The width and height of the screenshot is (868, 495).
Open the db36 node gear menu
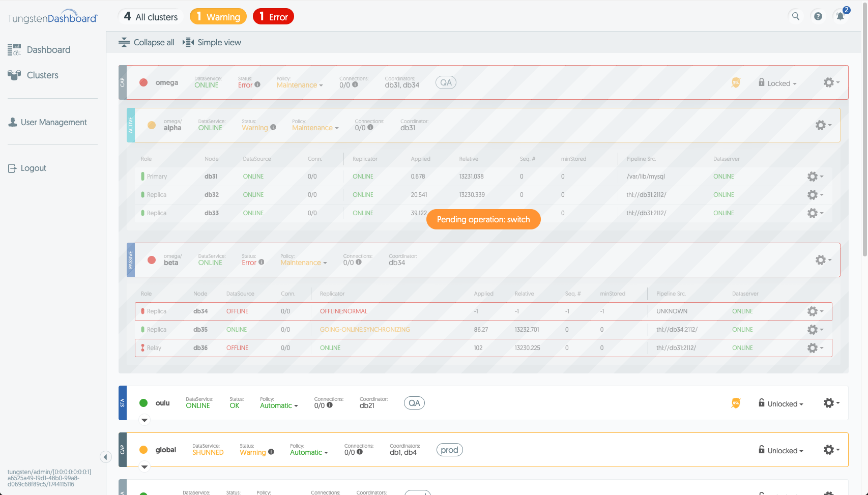pos(815,348)
